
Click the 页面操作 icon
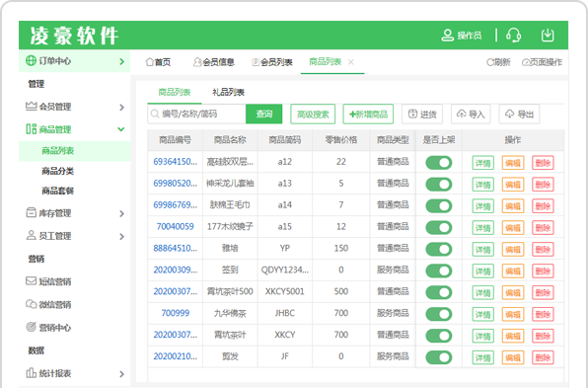click(x=526, y=62)
